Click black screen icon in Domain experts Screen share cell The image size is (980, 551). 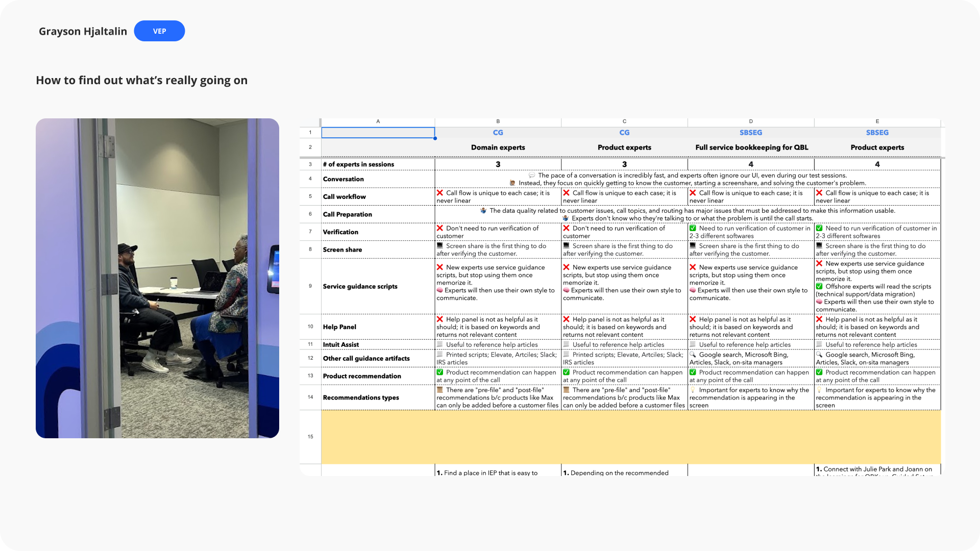[440, 246]
